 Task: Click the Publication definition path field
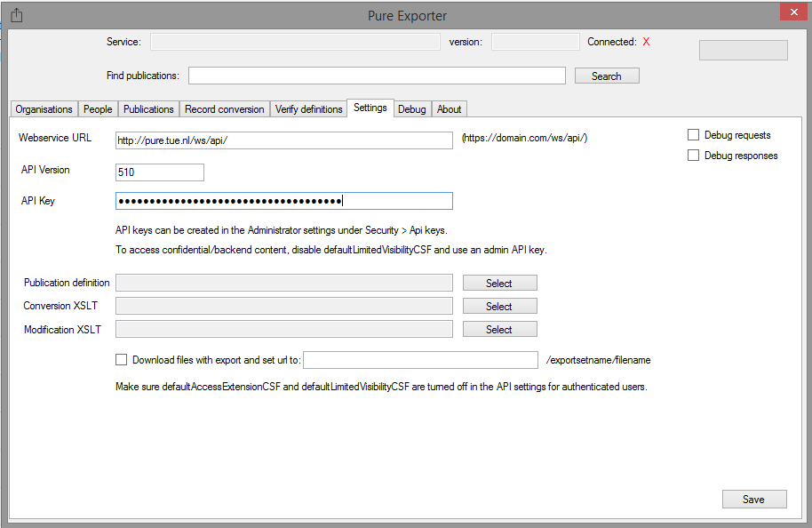[283, 283]
